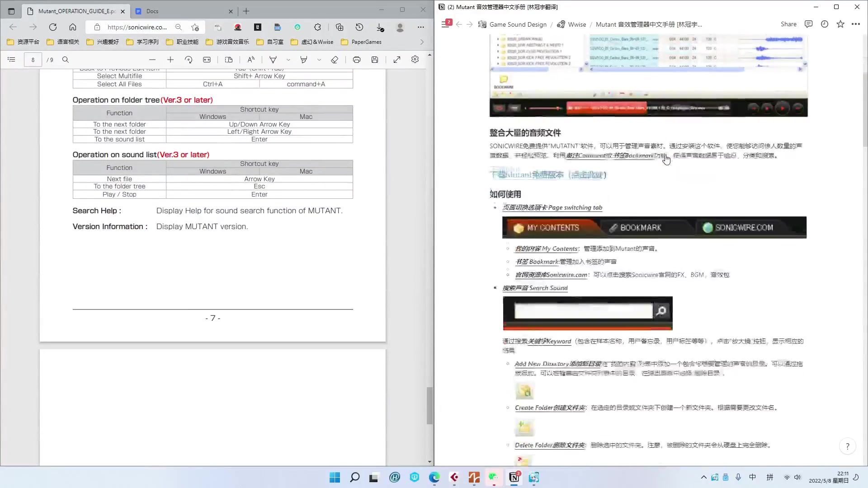
Task: Switch to Mutant_OPERATION_GUIDE PDF tab
Action: coord(76,11)
